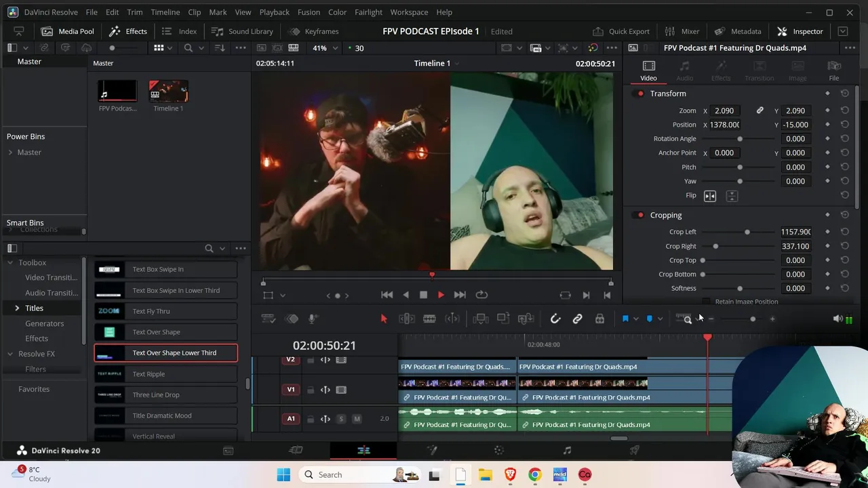
Task: Activate the Trim Edit Mode tool
Action: pyautogui.click(x=406, y=319)
